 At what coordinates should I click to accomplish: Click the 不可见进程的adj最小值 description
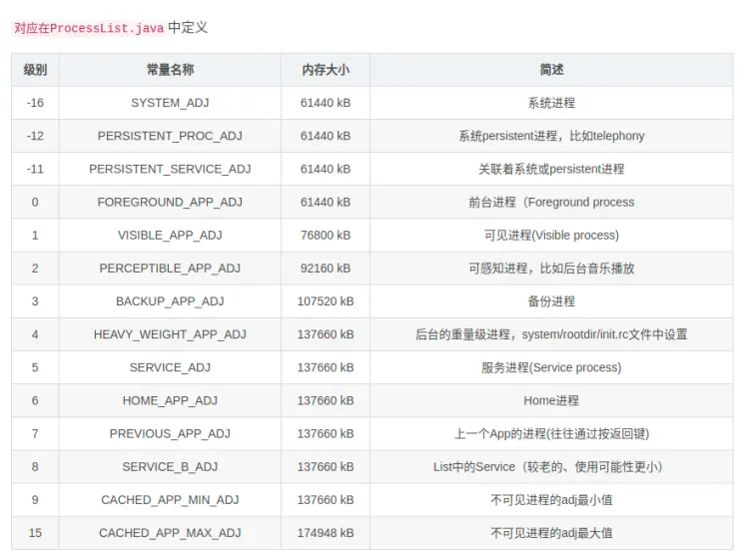coord(551,500)
